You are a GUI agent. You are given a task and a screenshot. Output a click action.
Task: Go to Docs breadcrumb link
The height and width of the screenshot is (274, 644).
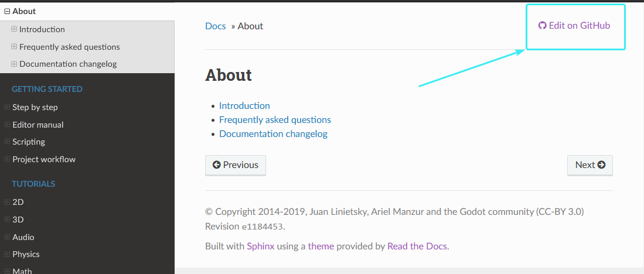click(x=216, y=26)
